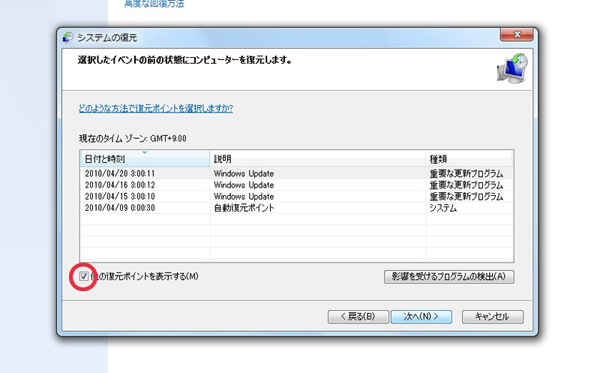Proceed with 次へ(N) button
Viewport: 600px width, 373px height.
[421, 317]
